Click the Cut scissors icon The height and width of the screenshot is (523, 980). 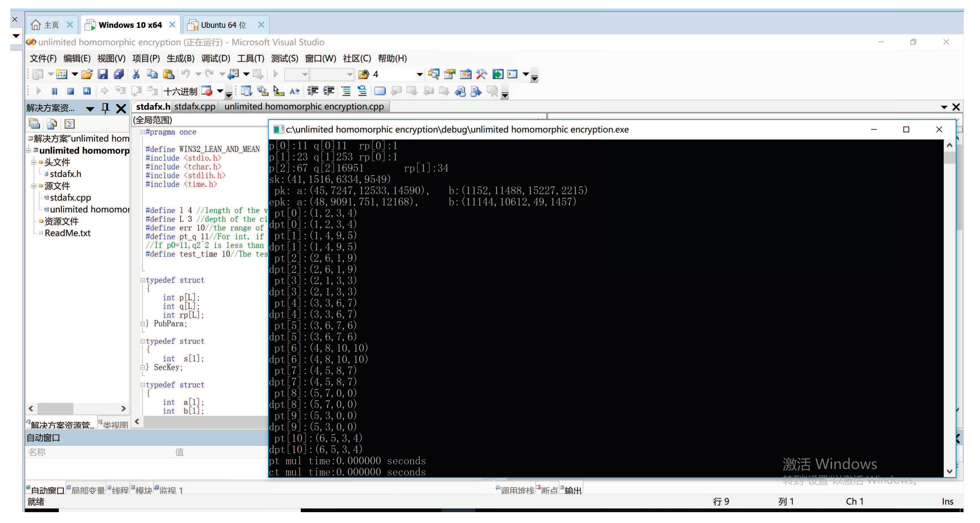[x=136, y=74]
